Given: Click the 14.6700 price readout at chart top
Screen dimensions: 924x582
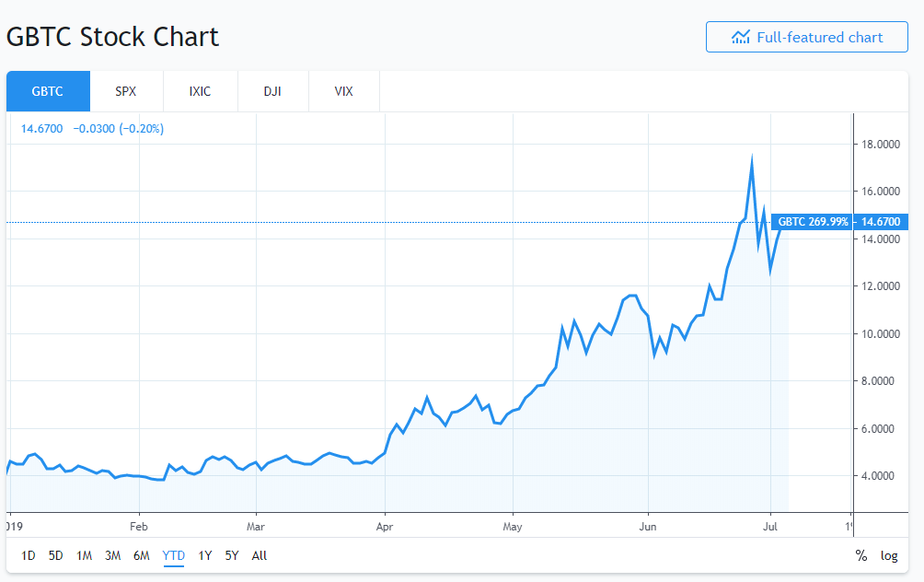Looking at the screenshot, I should coord(41,129).
